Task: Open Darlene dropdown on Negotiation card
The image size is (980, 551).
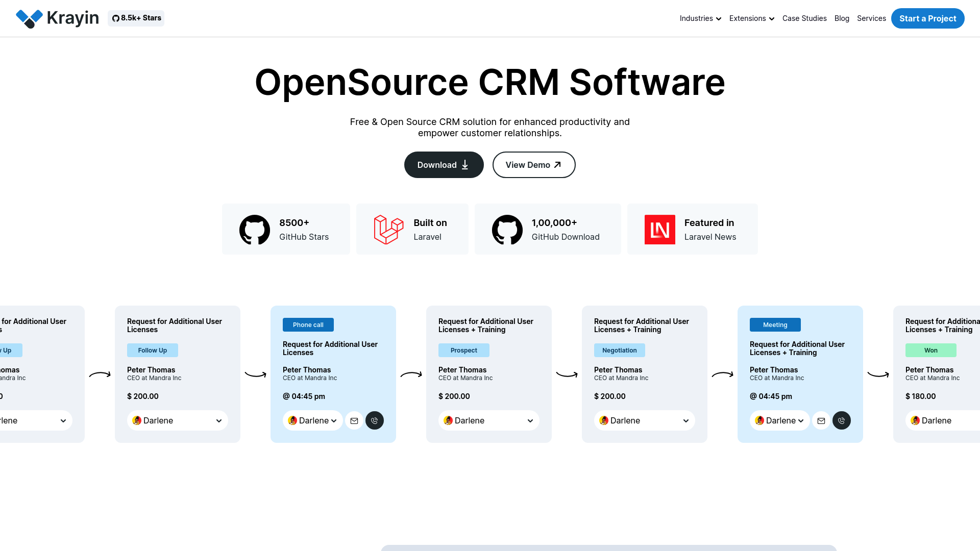Action: pos(645,421)
